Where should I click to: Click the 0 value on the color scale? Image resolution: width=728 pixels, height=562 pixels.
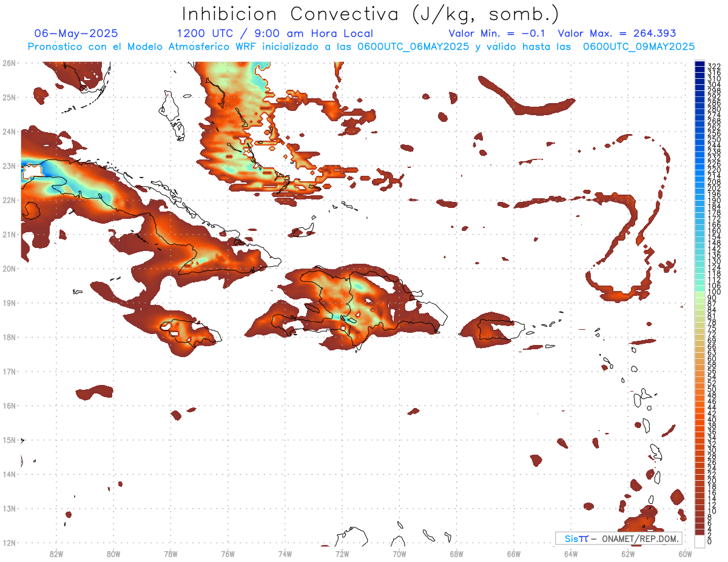point(710,541)
